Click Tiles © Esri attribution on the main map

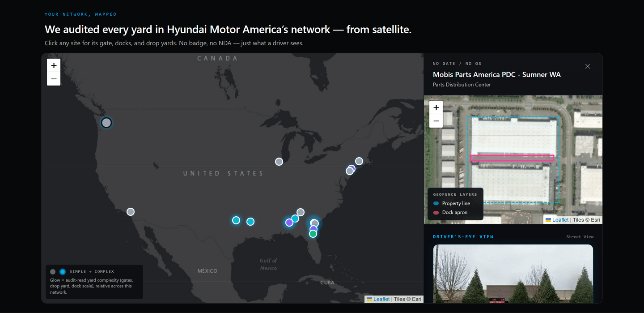click(x=407, y=299)
